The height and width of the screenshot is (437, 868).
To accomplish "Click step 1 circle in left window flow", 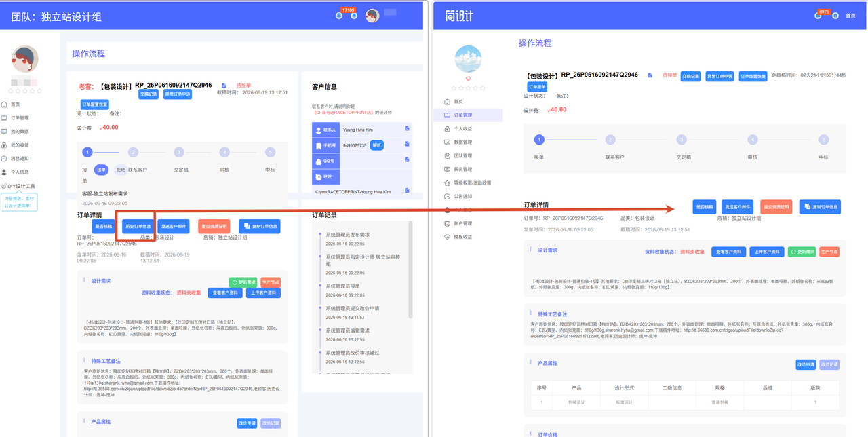I will [x=87, y=153].
